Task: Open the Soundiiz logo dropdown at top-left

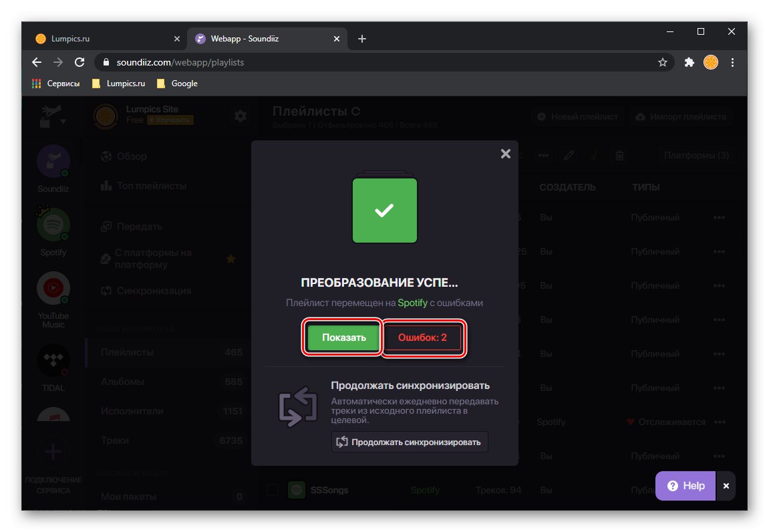Action: click(x=53, y=116)
